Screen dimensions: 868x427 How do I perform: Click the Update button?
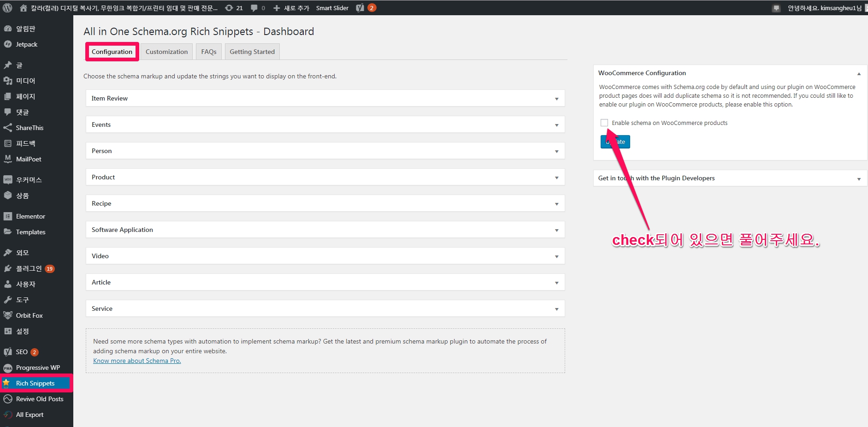pos(615,142)
